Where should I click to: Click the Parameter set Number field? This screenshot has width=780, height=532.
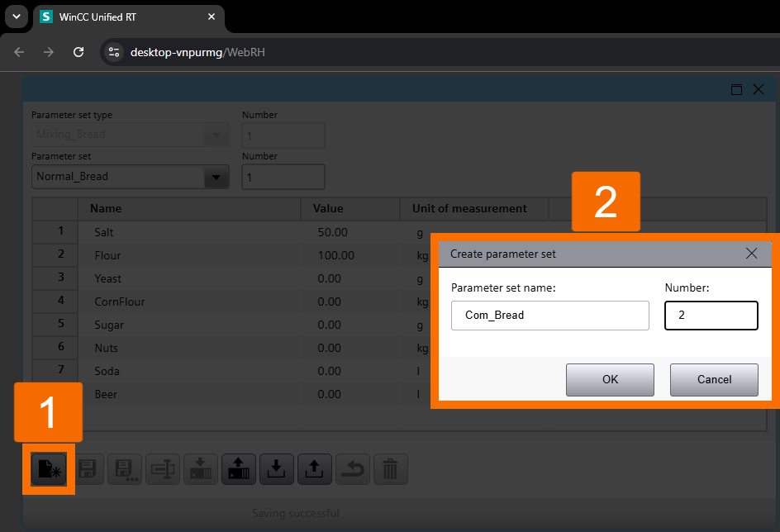tap(283, 177)
